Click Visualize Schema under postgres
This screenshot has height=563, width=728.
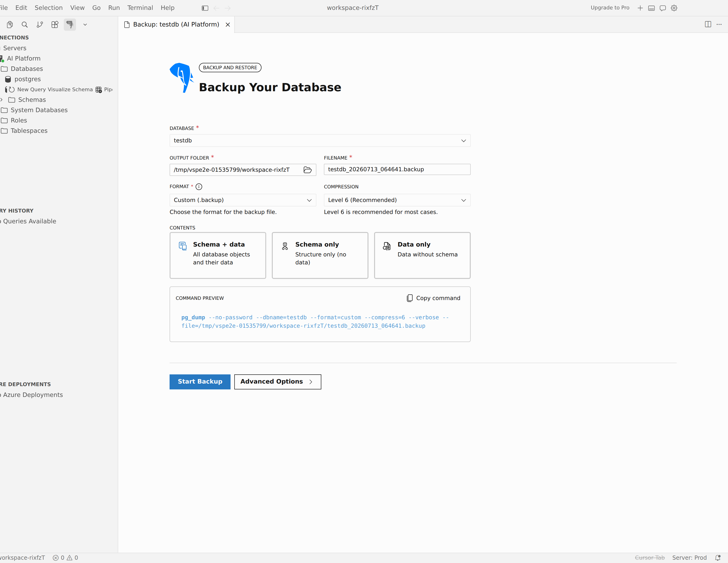pos(70,89)
